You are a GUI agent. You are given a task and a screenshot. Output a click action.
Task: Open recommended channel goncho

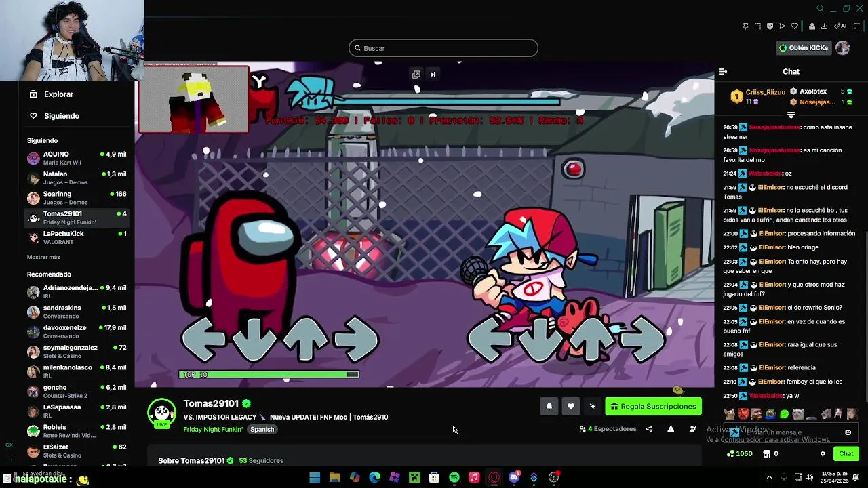pos(77,391)
